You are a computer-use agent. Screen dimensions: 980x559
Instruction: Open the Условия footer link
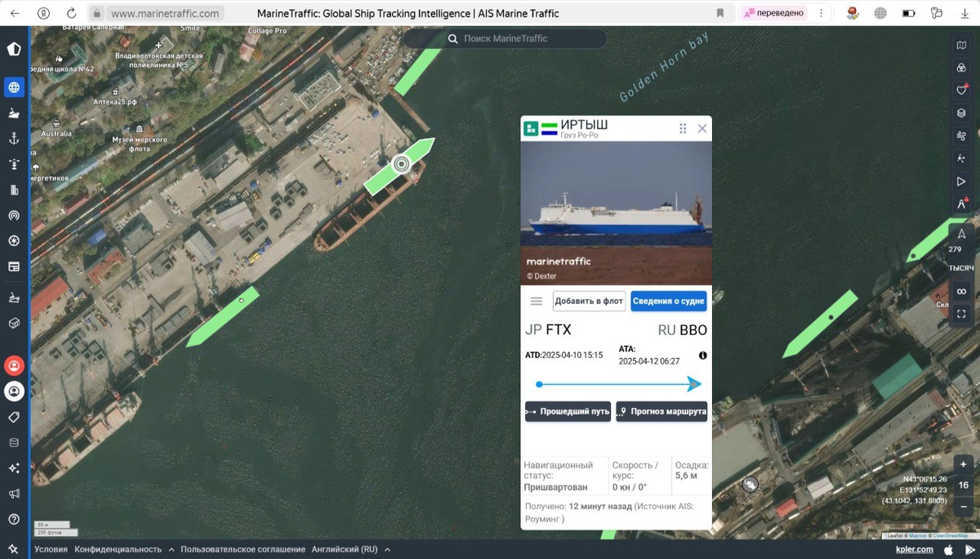tap(51, 549)
